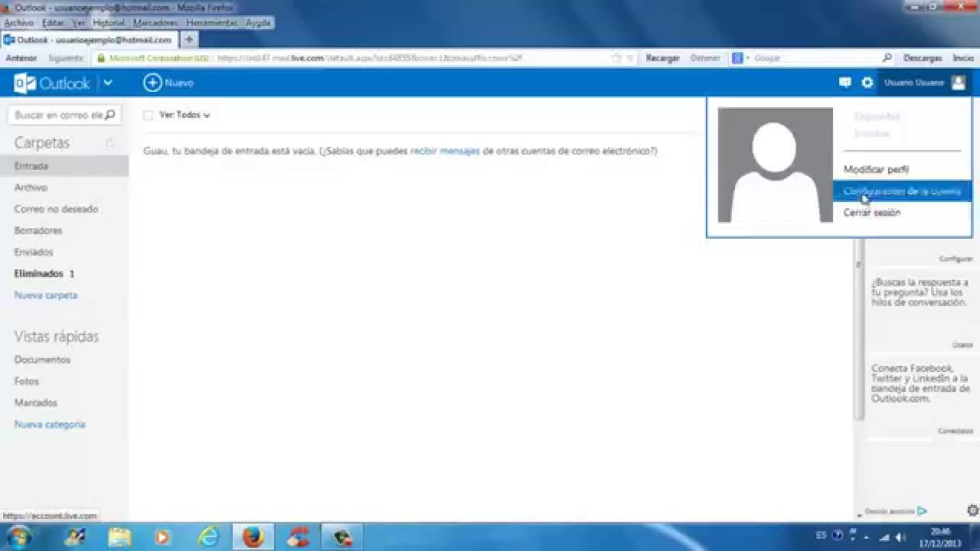Screen dimensions: 980x551
Task: Open the Editar menu in Firefox
Action: [53, 23]
